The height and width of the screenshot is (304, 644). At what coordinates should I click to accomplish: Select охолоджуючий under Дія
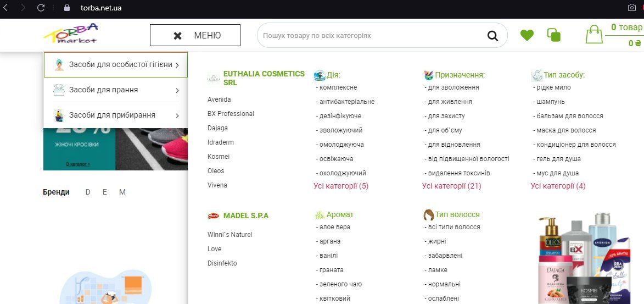(x=341, y=173)
